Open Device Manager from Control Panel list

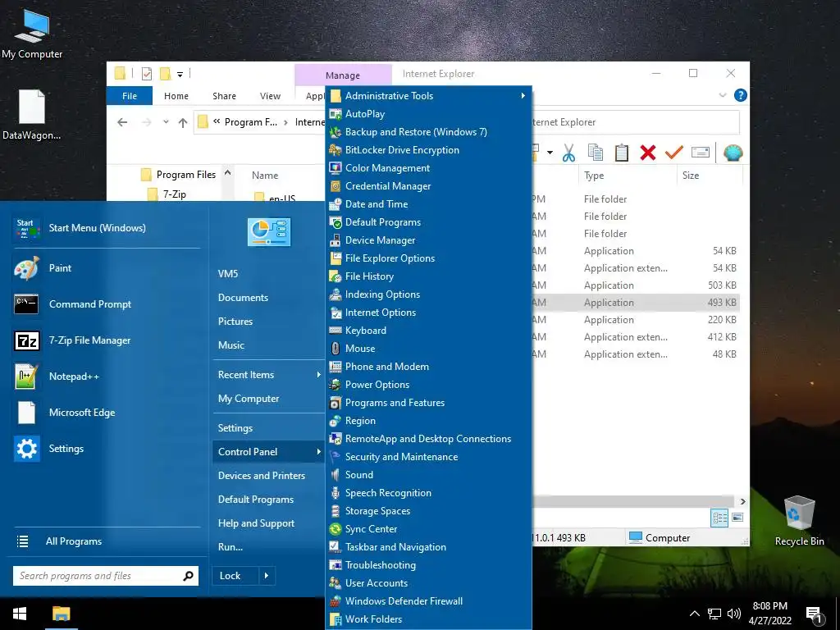coord(428,240)
